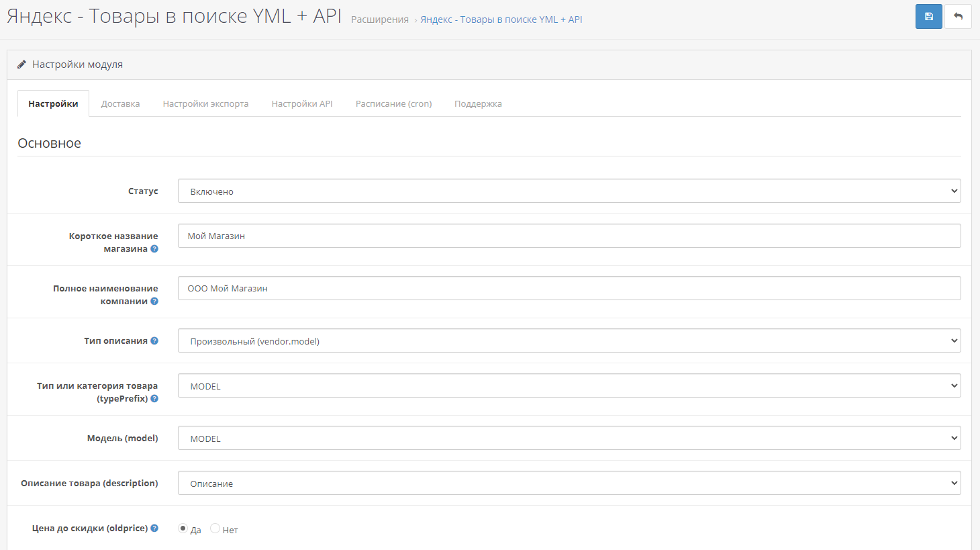Open the Описание товара dropdown
This screenshot has width=980, height=550.
569,483
